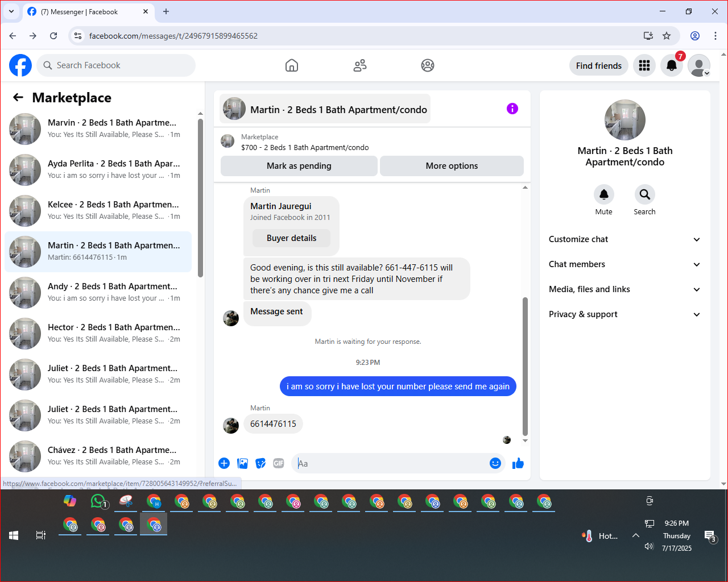Open the Groups icon in top navigation
Screen dimensions: 728x582
[x=428, y=65]
